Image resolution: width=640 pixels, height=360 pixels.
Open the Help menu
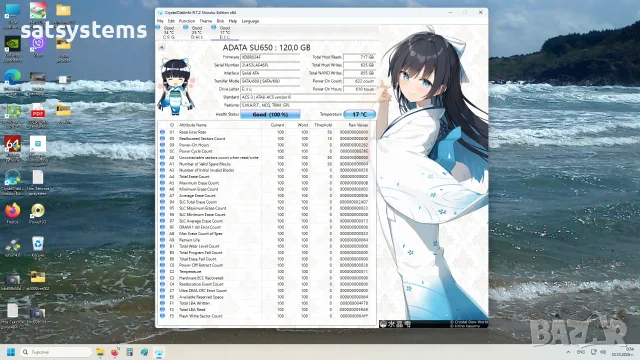[x=233, y=21]
